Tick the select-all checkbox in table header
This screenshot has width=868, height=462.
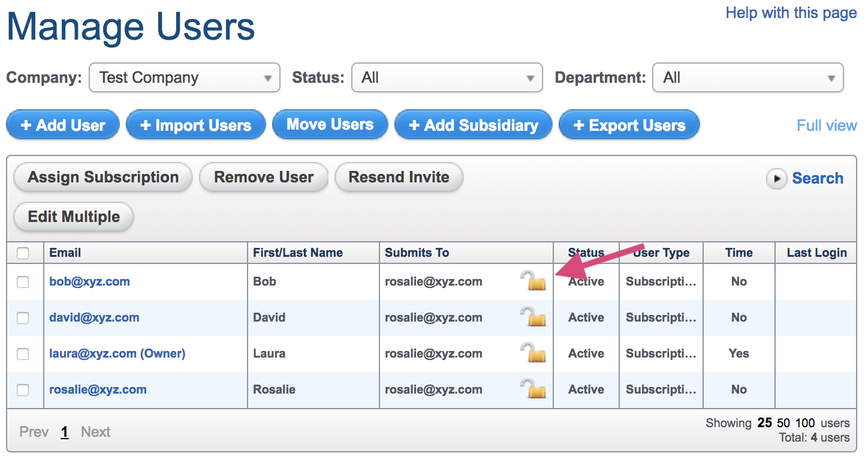(23, 253)
